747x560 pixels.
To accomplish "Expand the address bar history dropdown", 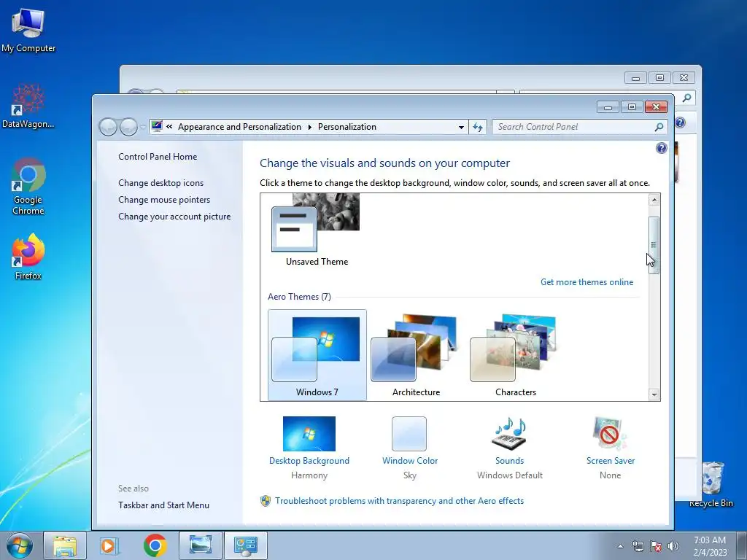I will 461,127.
